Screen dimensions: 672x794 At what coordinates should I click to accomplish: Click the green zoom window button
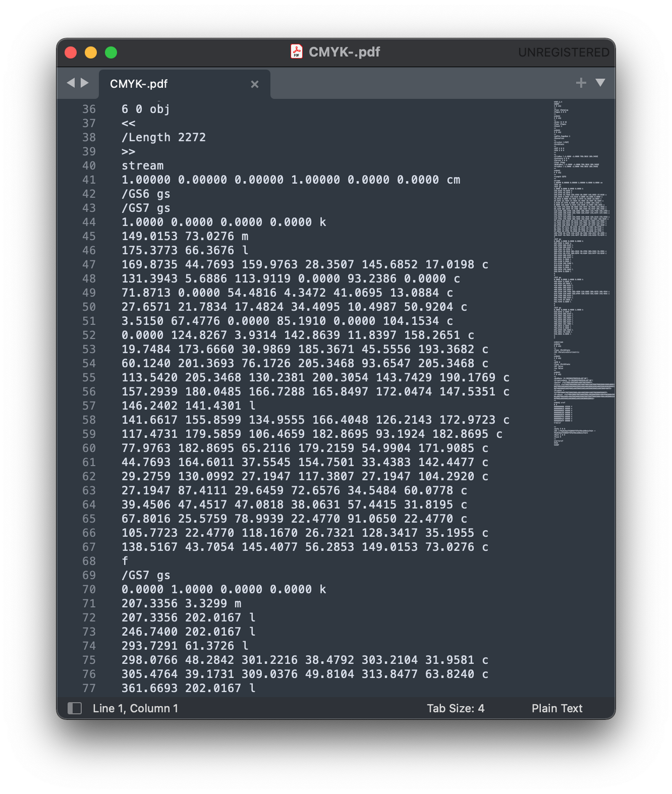(111, 52)
